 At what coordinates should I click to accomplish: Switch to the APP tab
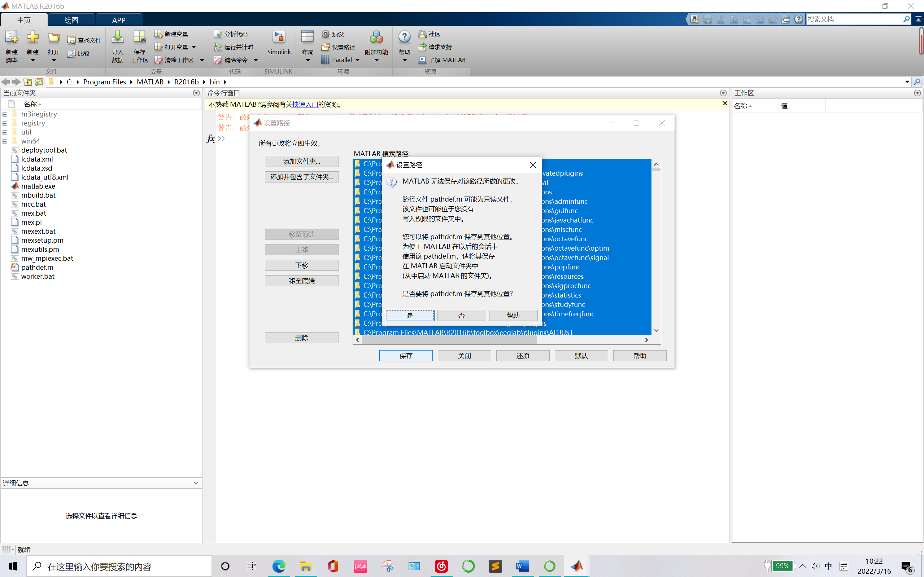(x=119, y=20)
